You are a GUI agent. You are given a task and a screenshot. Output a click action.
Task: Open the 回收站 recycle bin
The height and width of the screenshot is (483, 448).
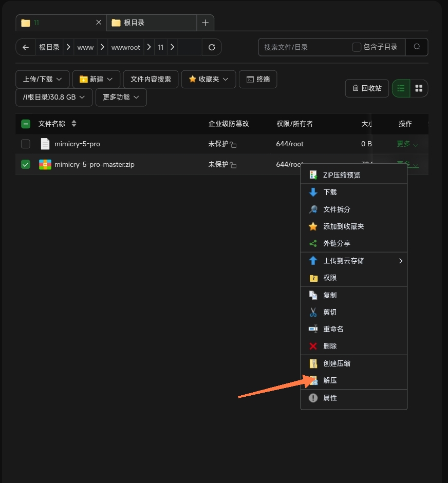(367, 88)
